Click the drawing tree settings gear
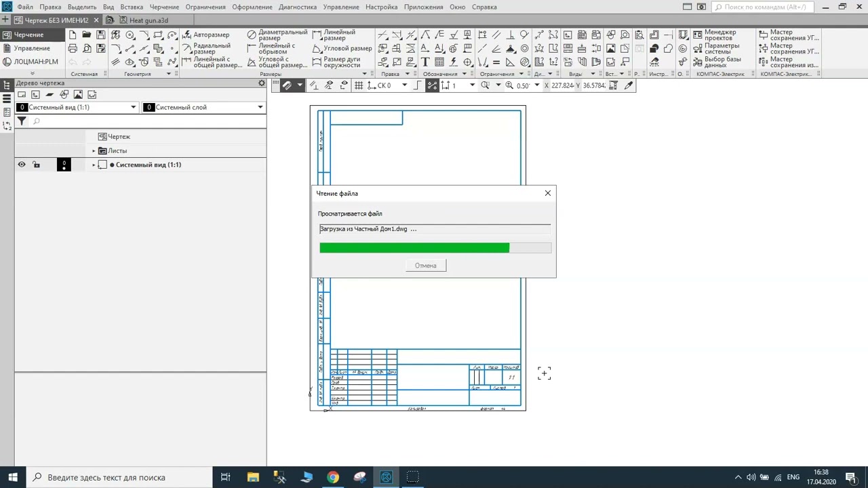Viewport: 868px width, 488px height. (x=261, y=83)
